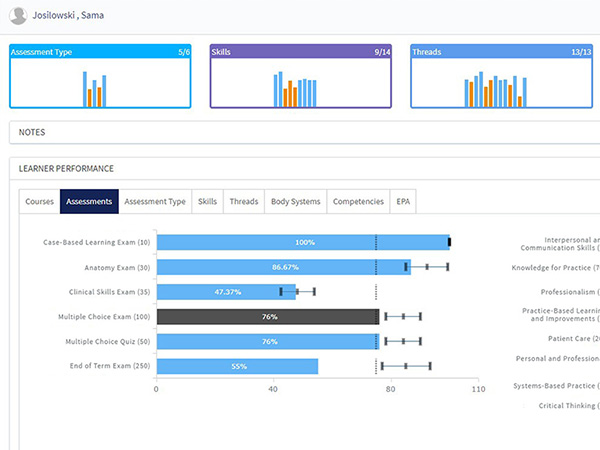The height and width of the screenshot is (450, 600).
Task: Switch to the Courses tab
Action: point(39,201)
